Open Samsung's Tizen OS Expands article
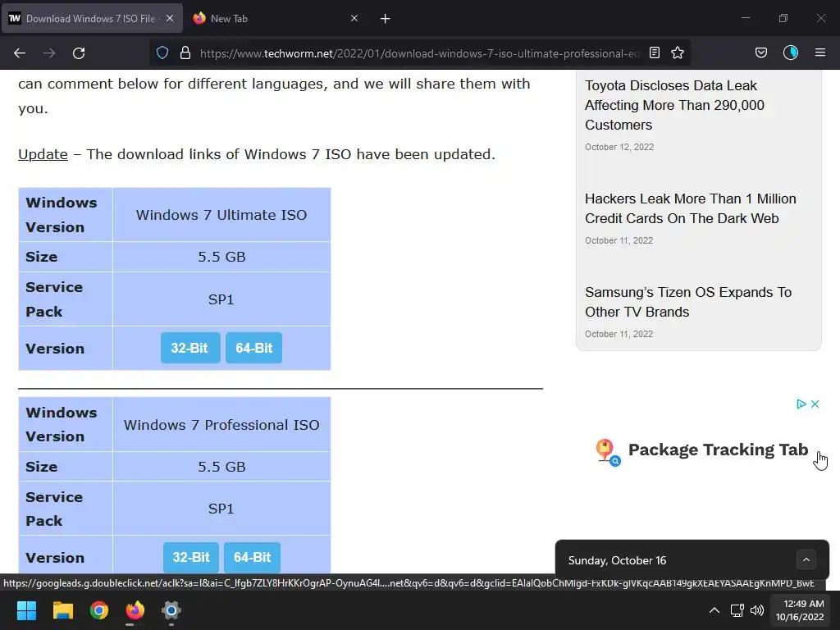Image resolution: width=840 pixels, height=630 pixels. coord(688,302)
